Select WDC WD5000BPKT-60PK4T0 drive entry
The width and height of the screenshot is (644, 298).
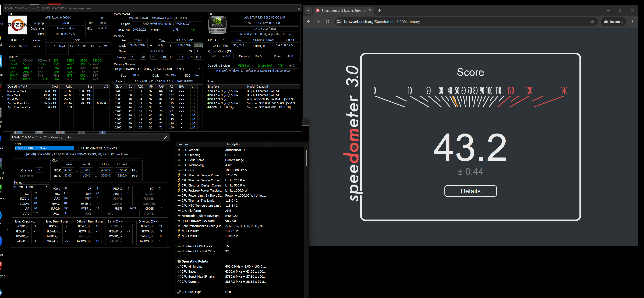tap(253, 99)
